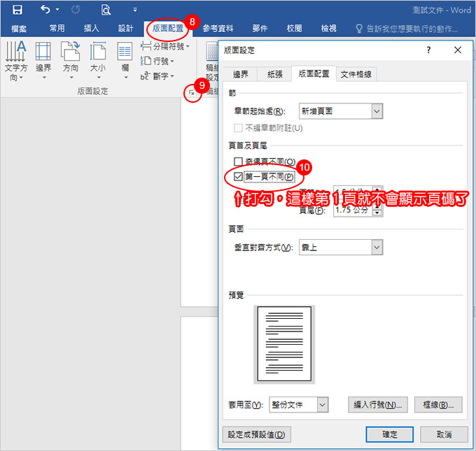Select the 版面配置 ribbon tab
476x451 pixels.
(x=168, y=29)
